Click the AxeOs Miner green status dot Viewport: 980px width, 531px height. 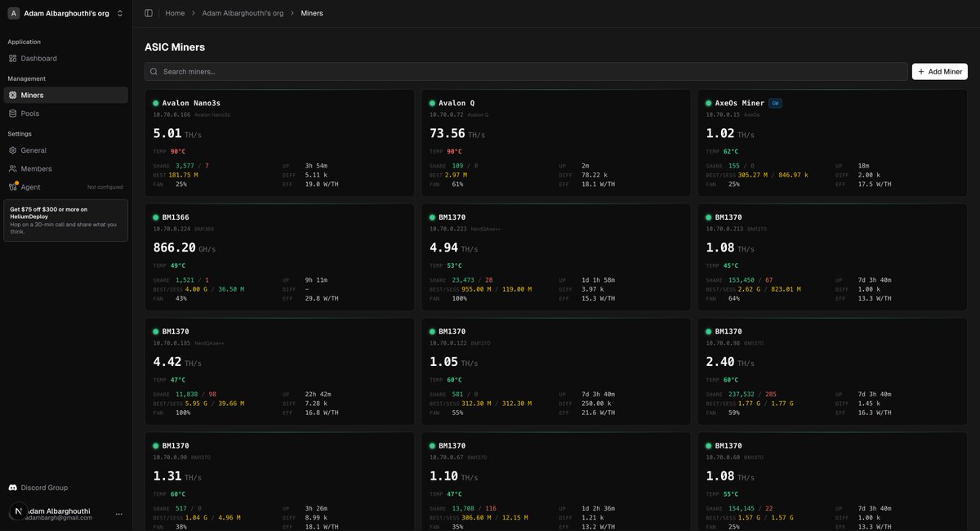pos(709,103)
